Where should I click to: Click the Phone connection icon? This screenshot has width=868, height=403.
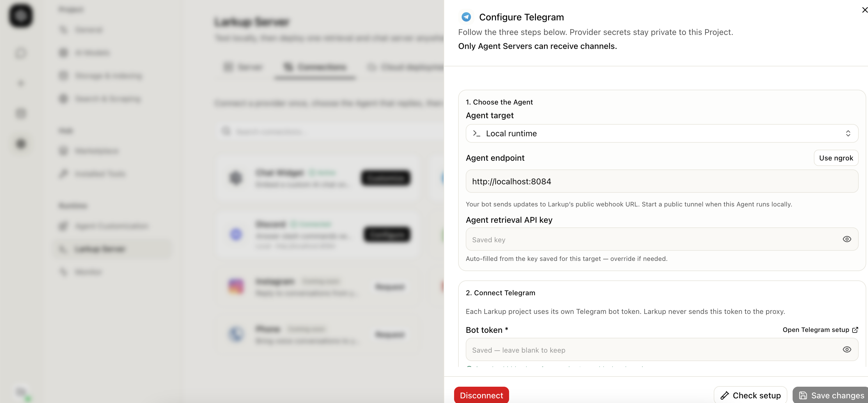(236, 334)
